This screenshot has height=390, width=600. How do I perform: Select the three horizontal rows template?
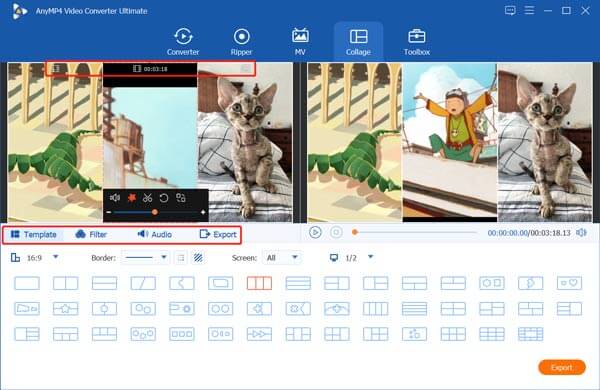298,283
